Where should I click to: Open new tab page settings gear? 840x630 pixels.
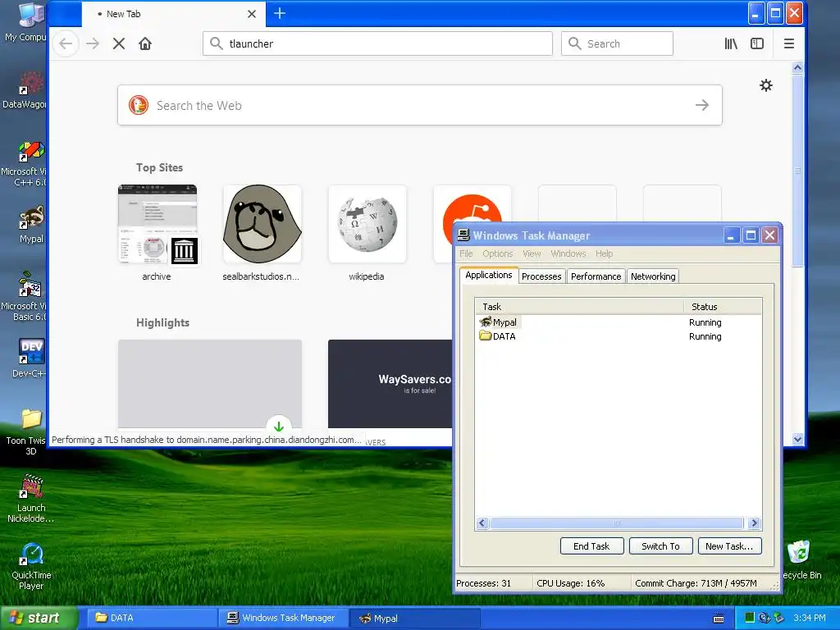coord(766,85)
